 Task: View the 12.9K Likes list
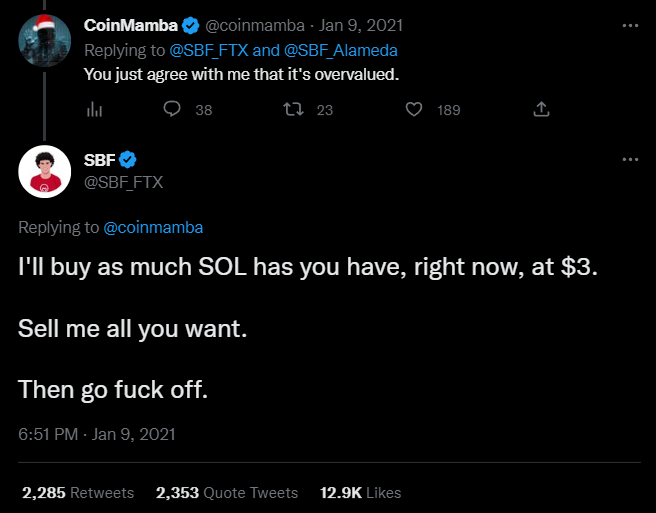tap(361, 492)
